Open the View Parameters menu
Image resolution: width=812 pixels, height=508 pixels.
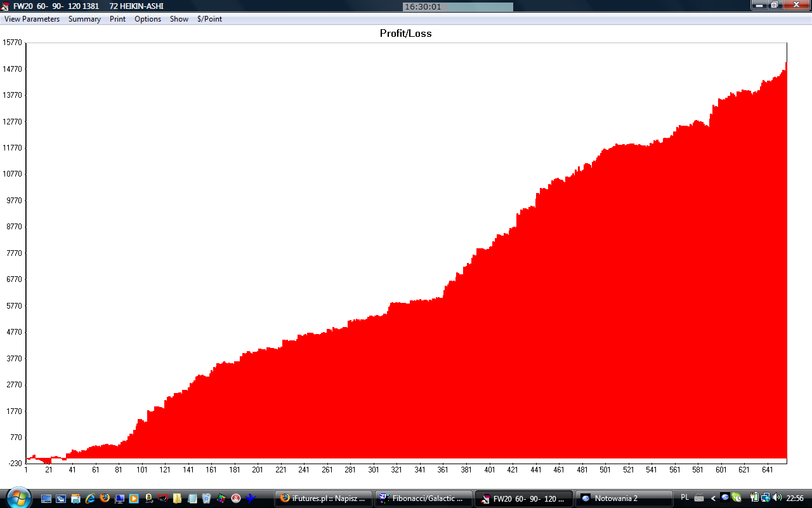(32, 19)
